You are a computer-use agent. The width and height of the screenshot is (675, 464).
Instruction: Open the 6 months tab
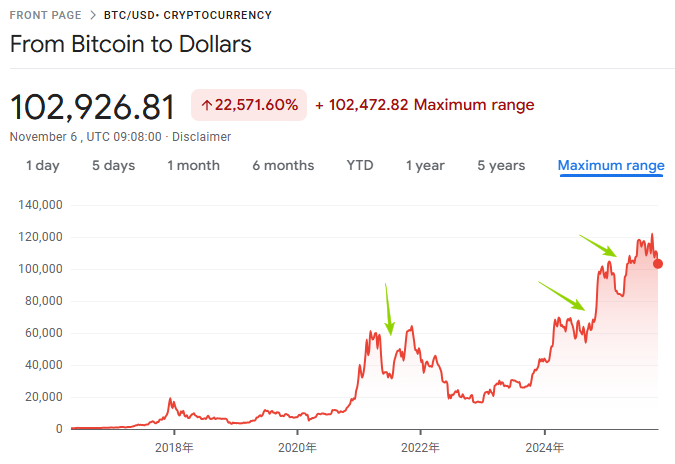[x=283, y=165]
